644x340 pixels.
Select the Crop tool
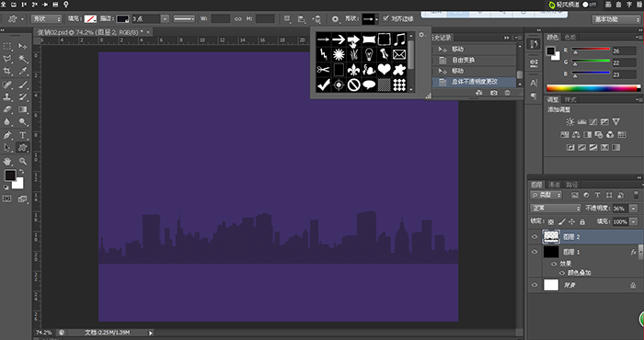click(7, 71)
